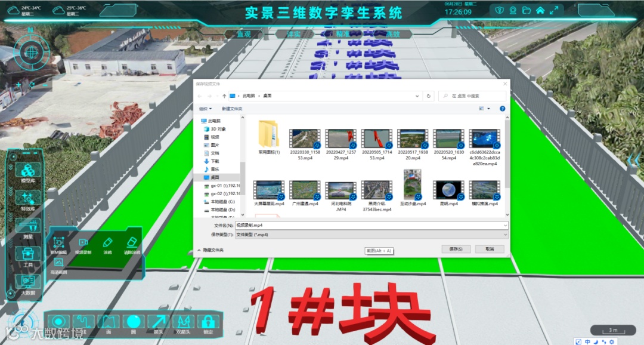Image resolution: width=644 pixels, height=345 pixels.
Task: Select 本地磁盘 (D:) in navigation tree
Action: coord(219,210)
